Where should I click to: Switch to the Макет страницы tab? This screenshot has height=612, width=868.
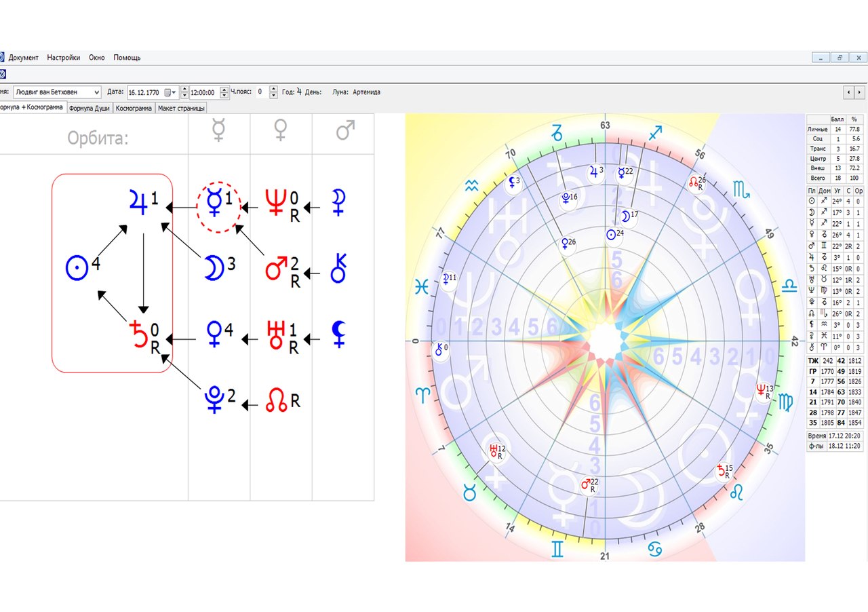pyautogui.click(x=181, y=108)
